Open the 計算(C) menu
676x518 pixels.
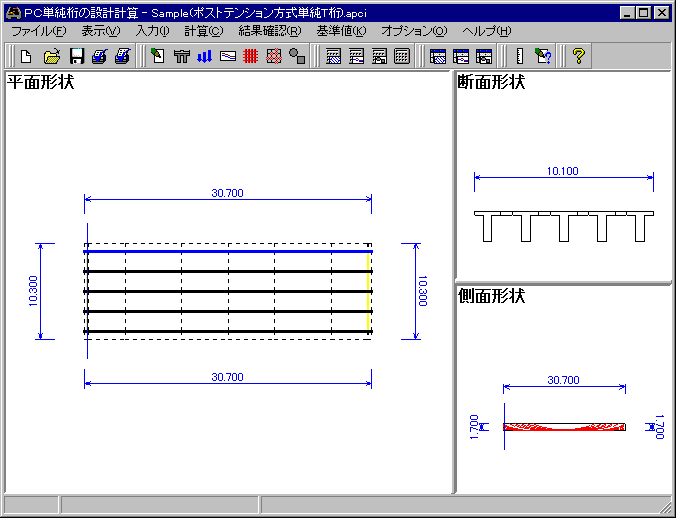(204, 31)
